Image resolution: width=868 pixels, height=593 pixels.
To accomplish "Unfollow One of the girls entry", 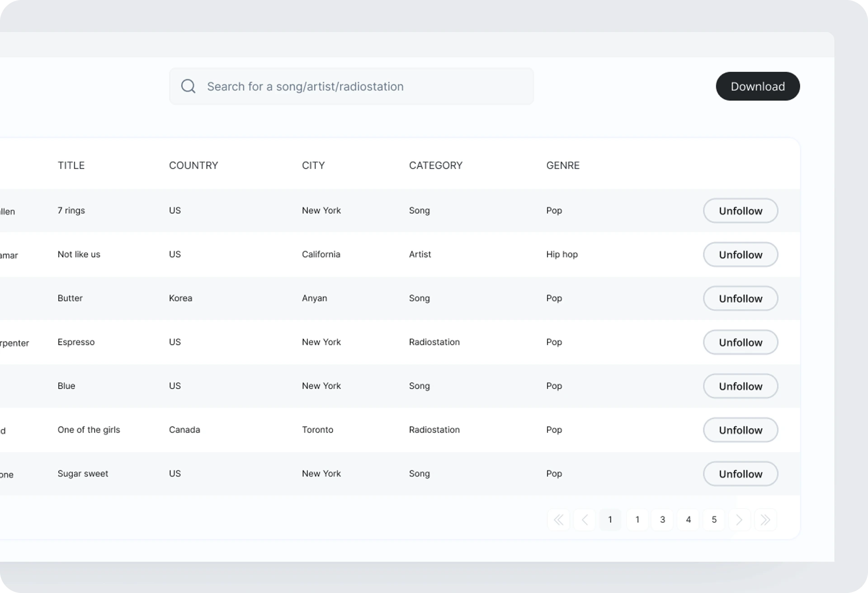I will (x=741, y=430).
